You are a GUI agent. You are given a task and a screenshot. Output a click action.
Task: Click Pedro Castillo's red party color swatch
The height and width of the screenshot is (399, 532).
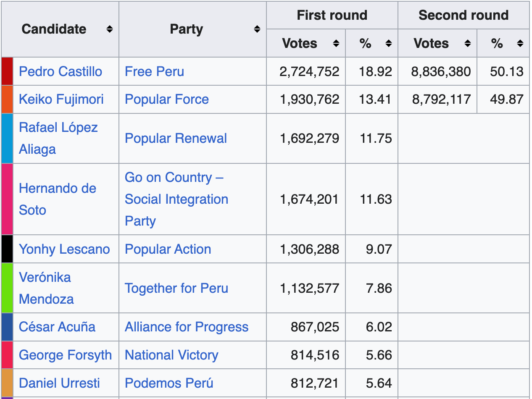click(x=7, y=71)
